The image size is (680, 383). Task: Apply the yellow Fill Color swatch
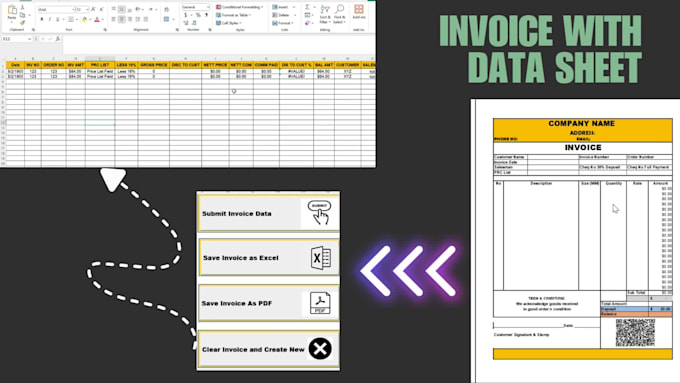tap(85, 19)
